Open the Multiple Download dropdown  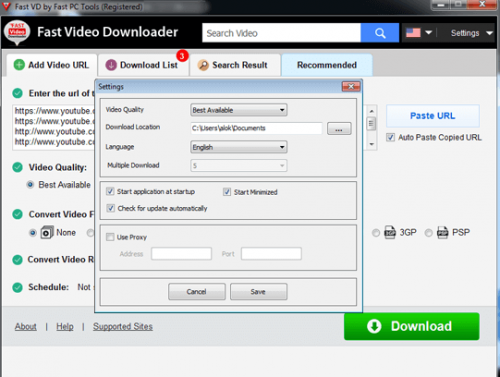coord(239,166)
